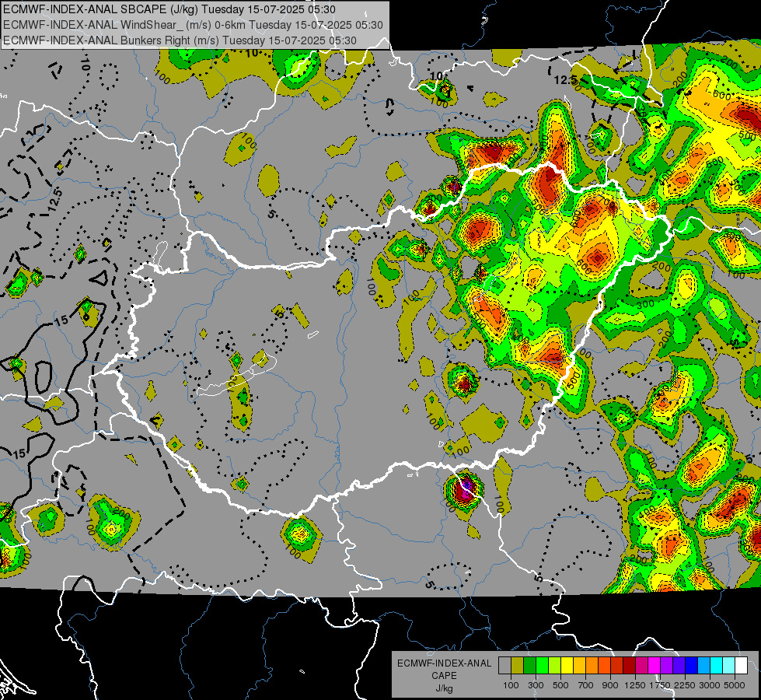Click the legend tick value 900
This screenshot has height=700, width=761.
610,685
